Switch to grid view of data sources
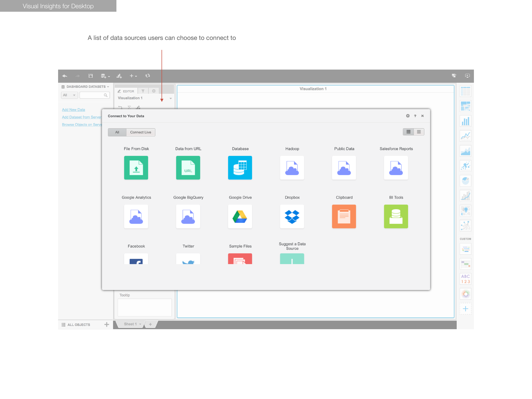532x399 pixels. pyautogui.click(x=408, y=132)
